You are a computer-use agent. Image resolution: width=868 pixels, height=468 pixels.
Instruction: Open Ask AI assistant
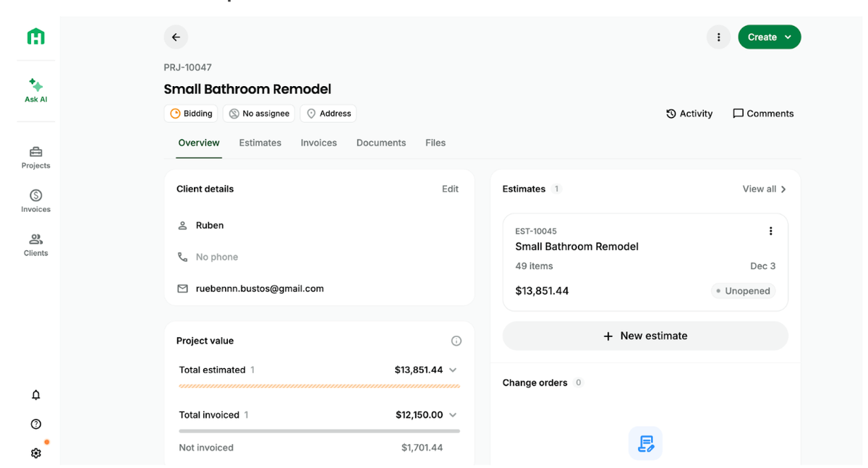[x=35, y=90]
